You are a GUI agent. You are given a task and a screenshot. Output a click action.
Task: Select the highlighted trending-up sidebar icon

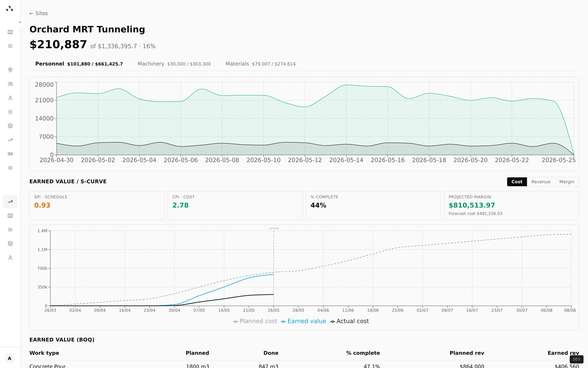10,202
